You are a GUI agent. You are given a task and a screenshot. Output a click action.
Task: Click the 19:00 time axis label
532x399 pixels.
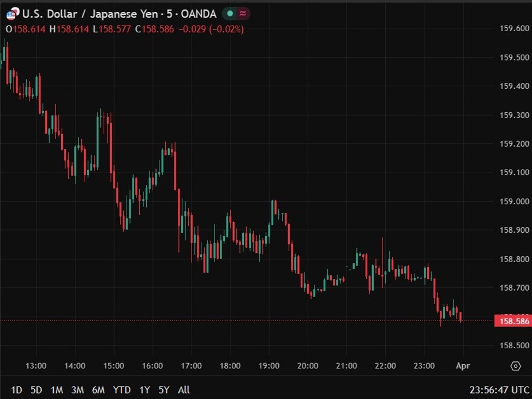268,366
